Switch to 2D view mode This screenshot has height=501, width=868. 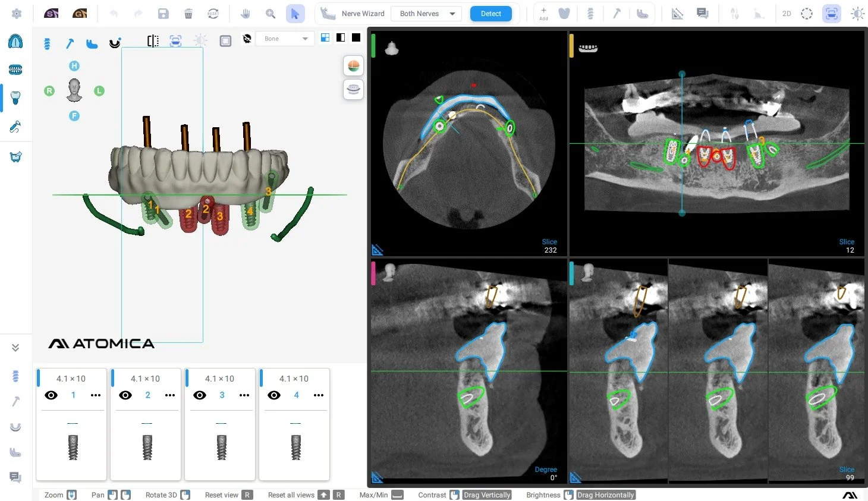(787, 13)
